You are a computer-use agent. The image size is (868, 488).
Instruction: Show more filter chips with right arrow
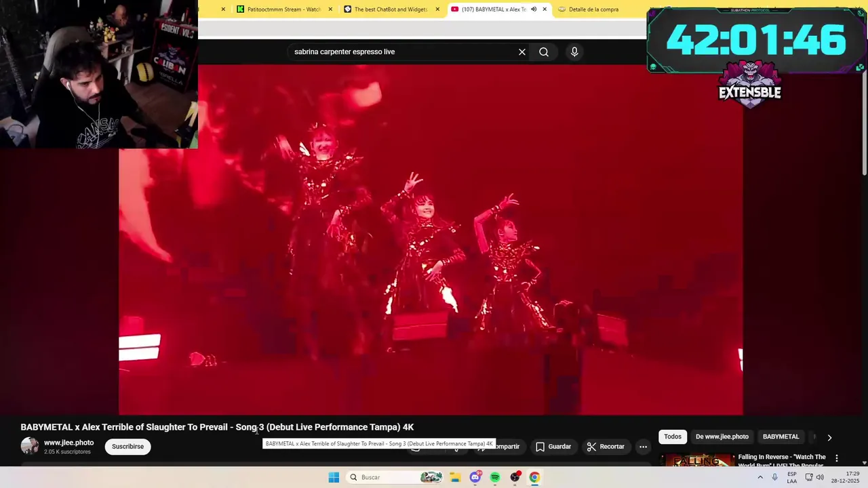pyautogui.click(x=829, y=437)
